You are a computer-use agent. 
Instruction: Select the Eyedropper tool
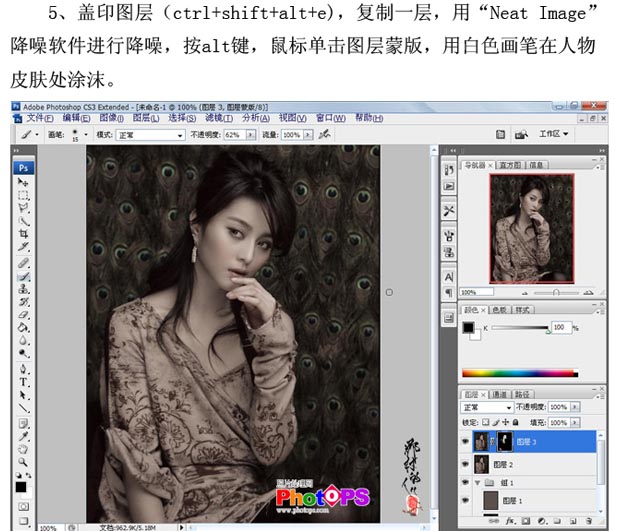click(x=23, y=437)
